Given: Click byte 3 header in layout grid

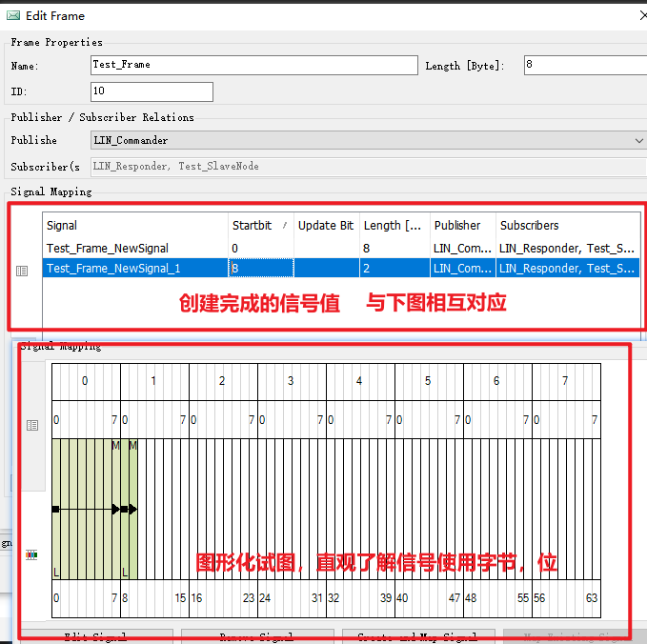Looking at the screenshot, I should tap(292, 381).
